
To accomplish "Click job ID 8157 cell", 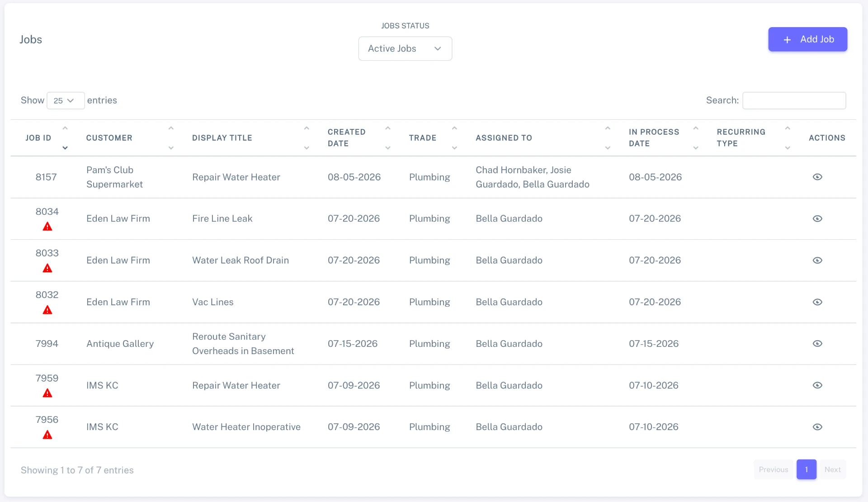I will coord(46,177).
